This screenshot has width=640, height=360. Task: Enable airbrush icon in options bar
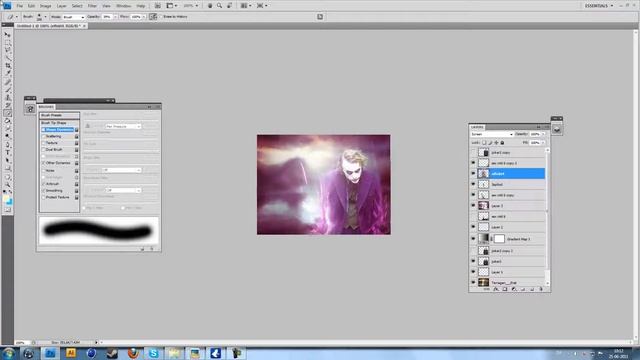(x=153, y=17)
